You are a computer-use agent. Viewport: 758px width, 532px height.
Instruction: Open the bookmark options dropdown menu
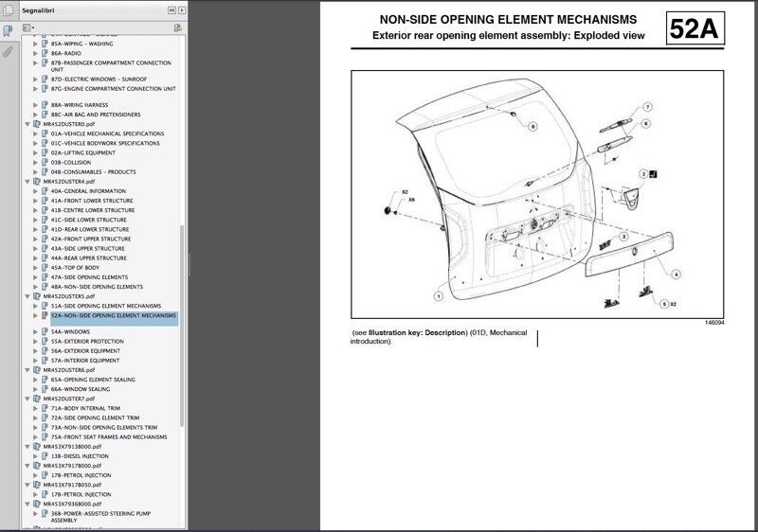click(x=29, y=29)
